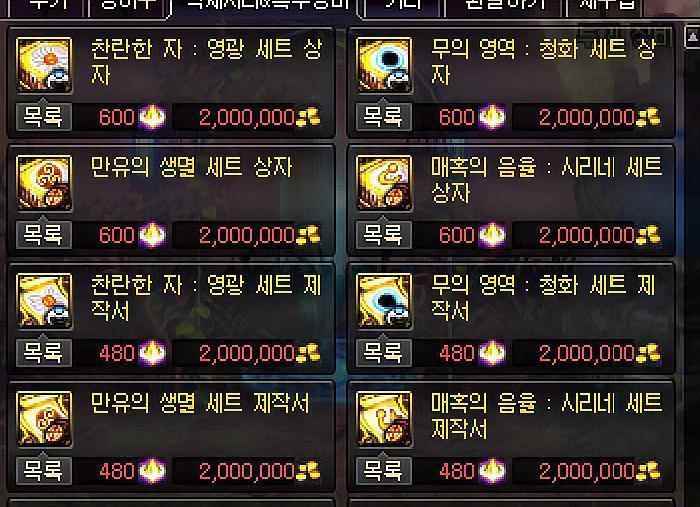Click the 무의 영역 : 청화 세트 제작서 icon
This screenshot has height=507, width=700.
click(384, 301)
